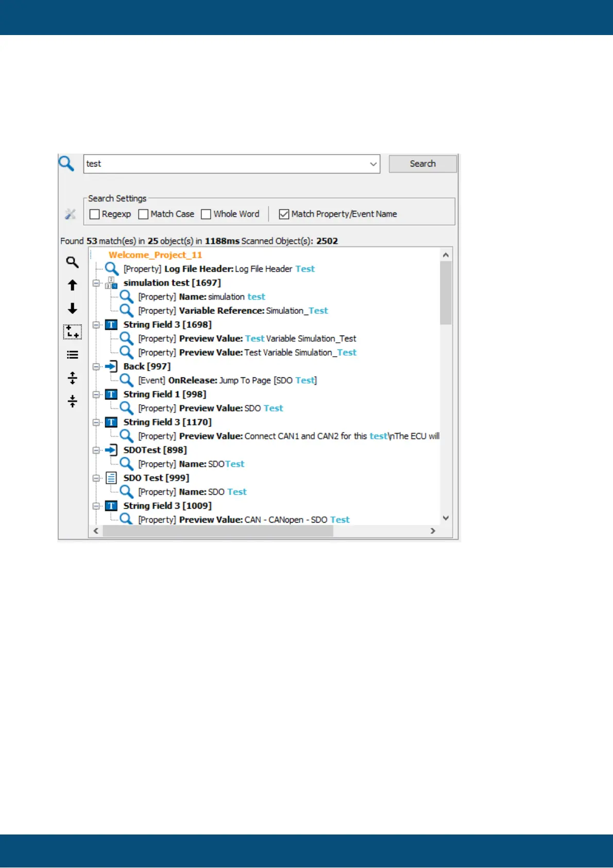Click the list view icon in the results sidebar
613x868 pixels.
(x=73, y=355)
